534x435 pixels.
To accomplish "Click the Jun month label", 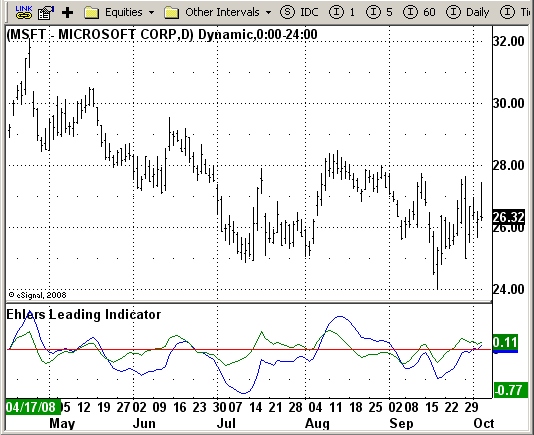I will (x=144, y=423).
